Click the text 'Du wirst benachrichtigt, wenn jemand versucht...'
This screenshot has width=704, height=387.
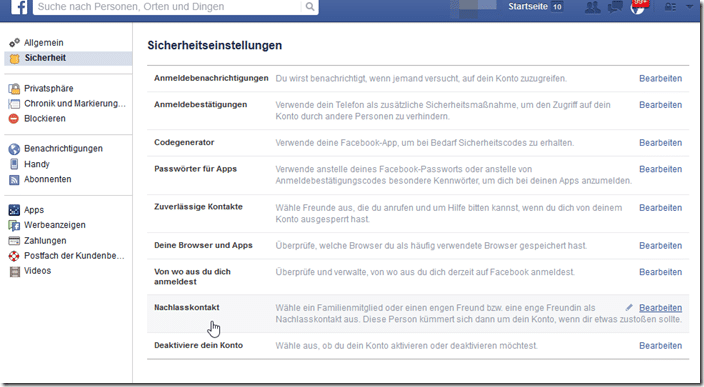coord(421,79)
